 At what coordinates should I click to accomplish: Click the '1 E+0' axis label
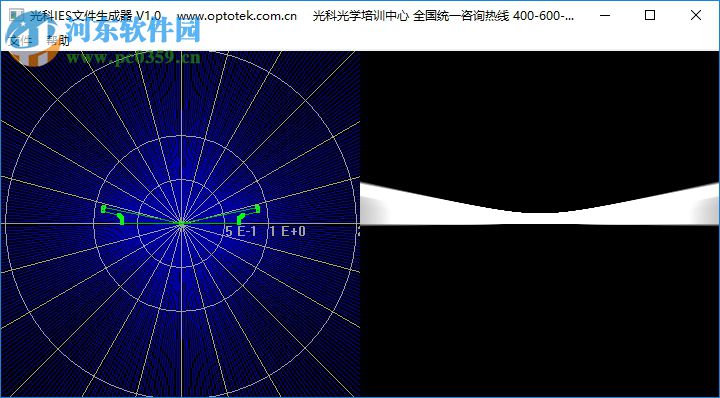(x=288, y=231)
